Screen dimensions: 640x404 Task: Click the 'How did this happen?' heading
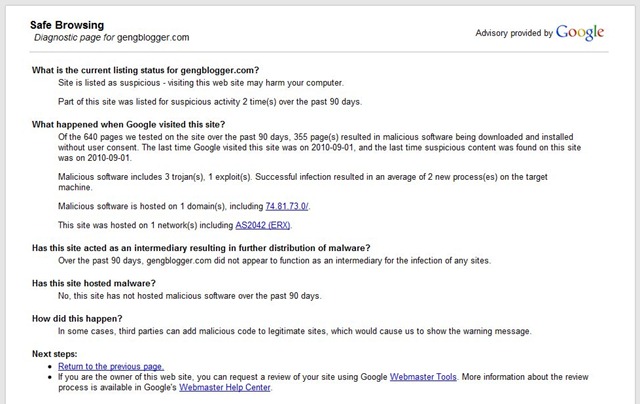pos(77,319)
